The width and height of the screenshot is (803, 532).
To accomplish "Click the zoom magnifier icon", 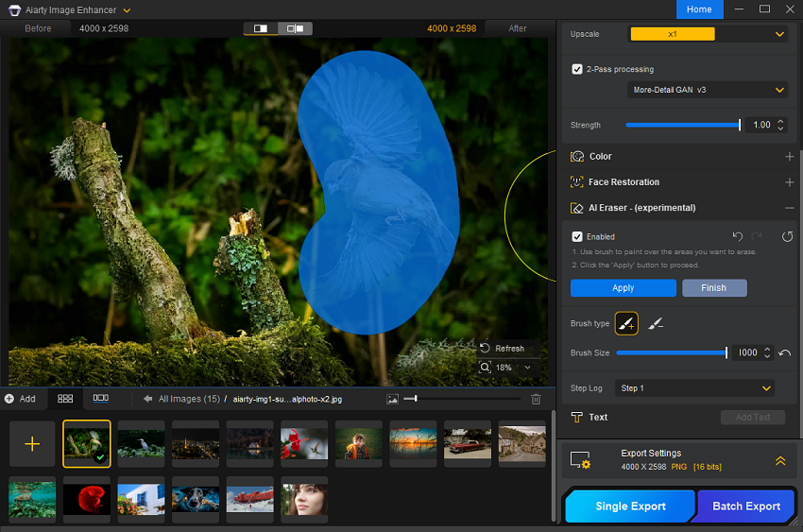I will [485, 368].
